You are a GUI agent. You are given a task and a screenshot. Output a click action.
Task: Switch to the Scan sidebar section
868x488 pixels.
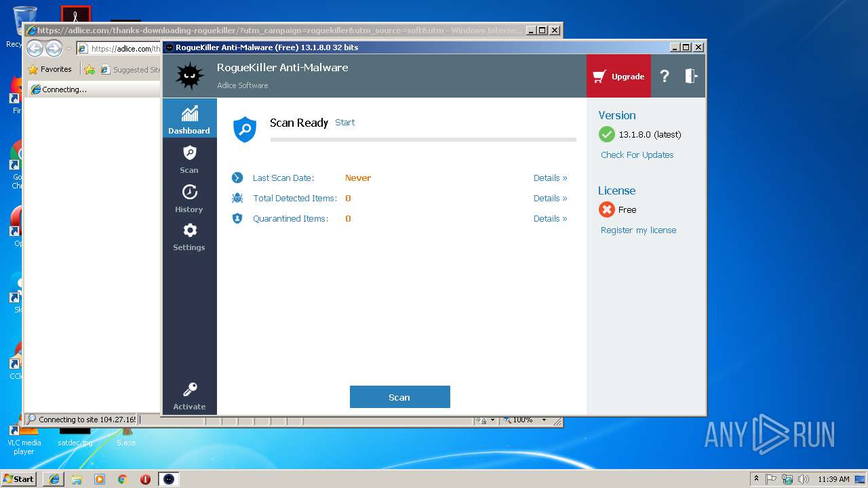[x=189, y=159]
